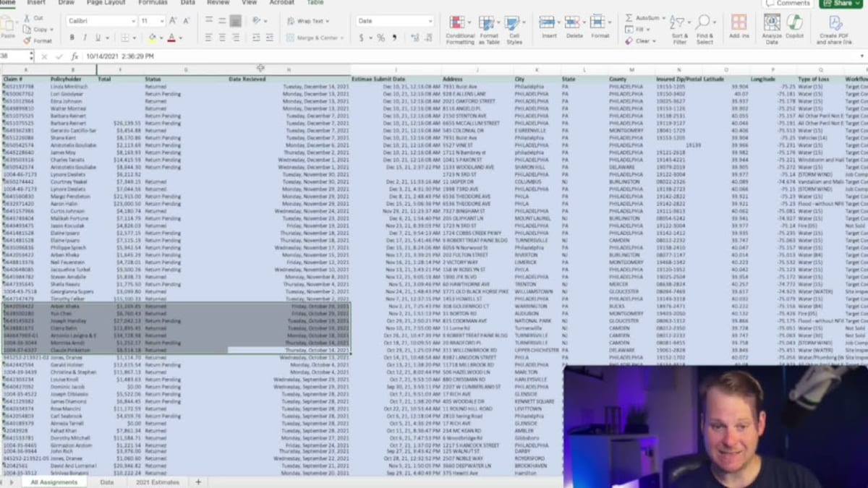Open the font color dropdown arrow
Viewport: 868px width, 488px height.
tap(180, 38)
